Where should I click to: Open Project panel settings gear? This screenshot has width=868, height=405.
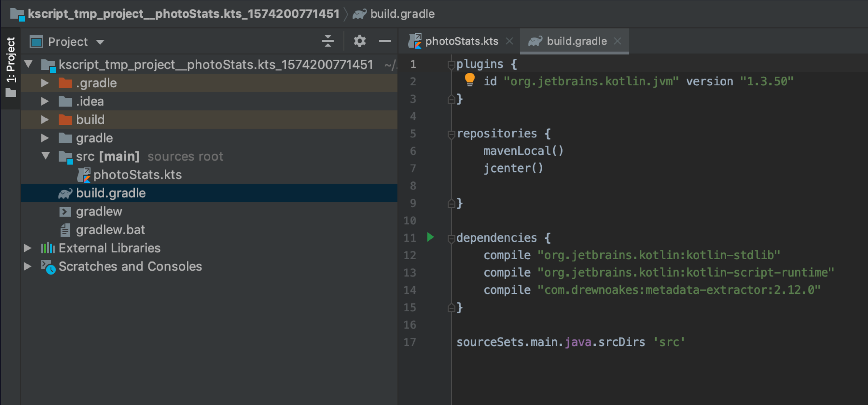359,41
